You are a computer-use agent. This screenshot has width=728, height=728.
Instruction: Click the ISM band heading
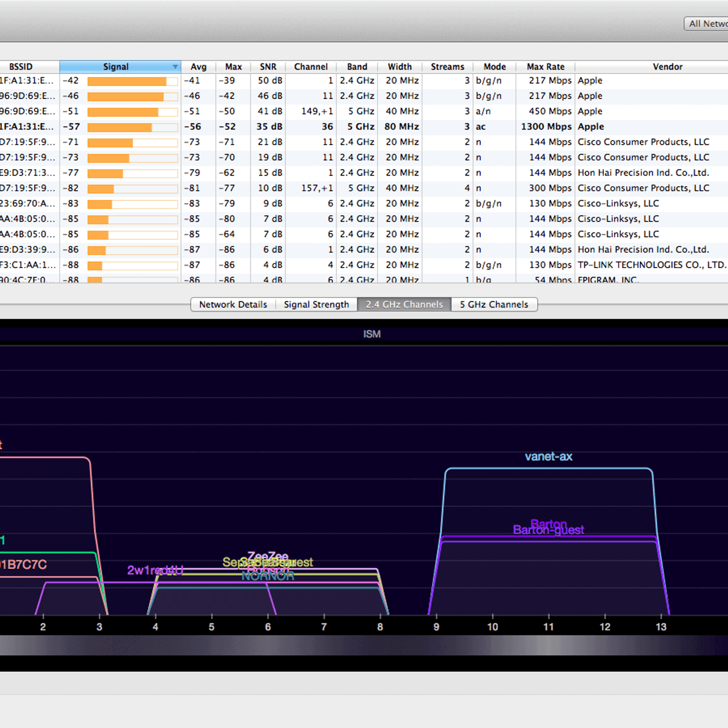coord(372,334)
